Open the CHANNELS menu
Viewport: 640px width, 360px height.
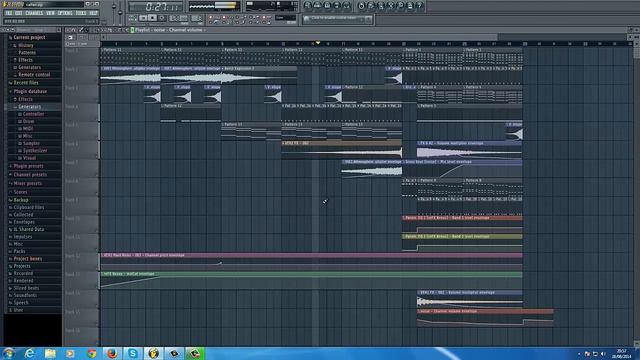(34, 13)
